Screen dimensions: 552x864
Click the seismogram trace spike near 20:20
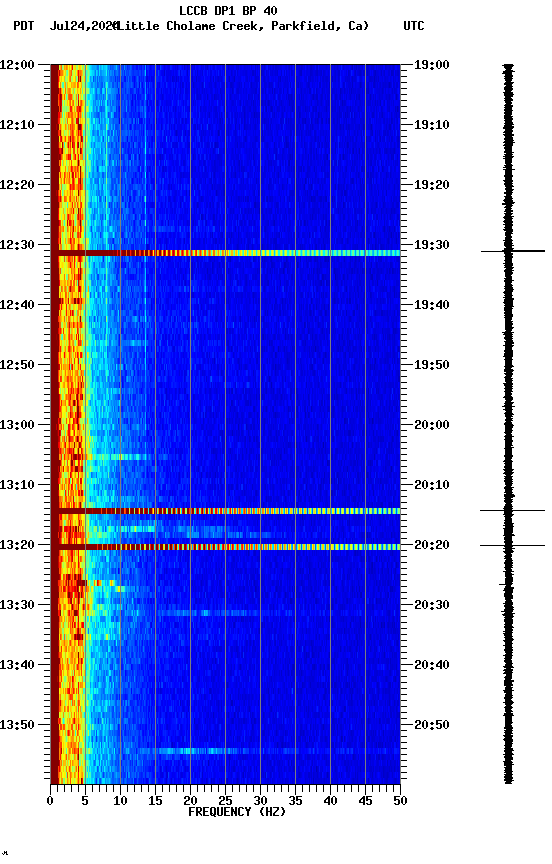tap(512, 546)
